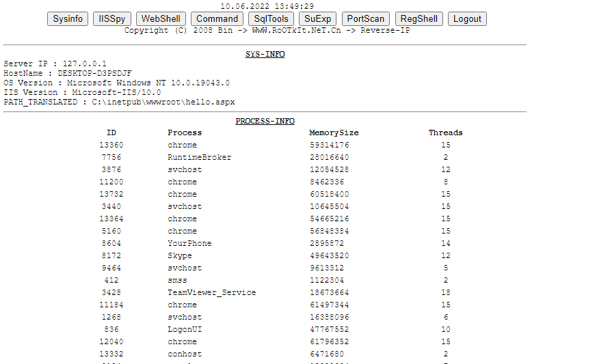Screen dimensions: 597x364
Task: Click the Reverse-IP text in the copyright line
Action: (385, 31)
